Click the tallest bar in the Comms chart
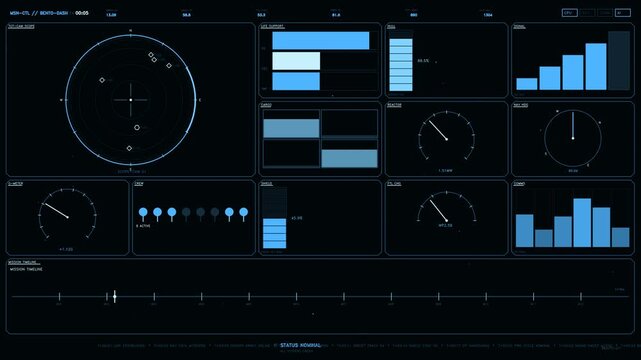 point(582,223)
